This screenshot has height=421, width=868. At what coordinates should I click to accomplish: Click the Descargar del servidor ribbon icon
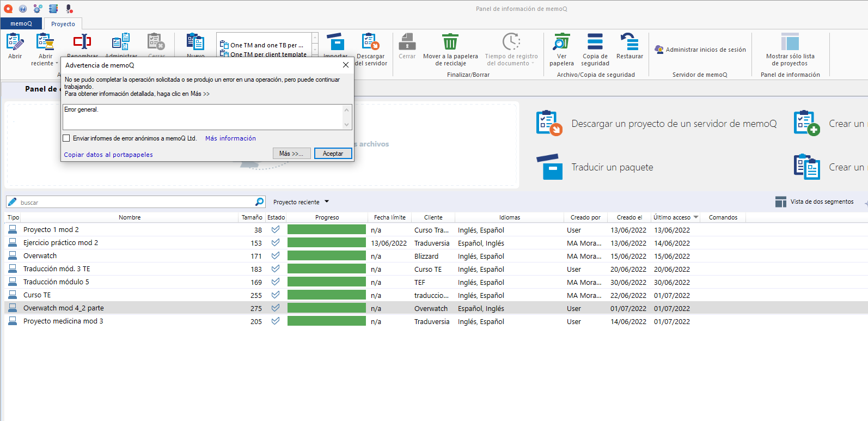pyautogui.click(x=371, y=42)
